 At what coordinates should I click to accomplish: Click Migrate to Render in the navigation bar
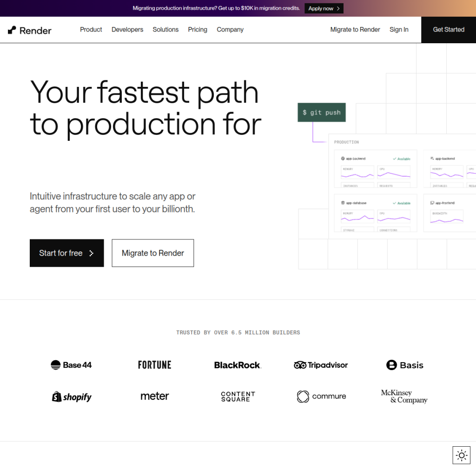[x=355, y=29]
